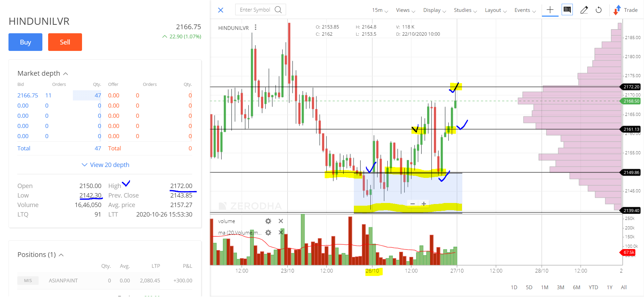
Task: Close the chart with the blue X icon
Action: (x=221, y=10)
